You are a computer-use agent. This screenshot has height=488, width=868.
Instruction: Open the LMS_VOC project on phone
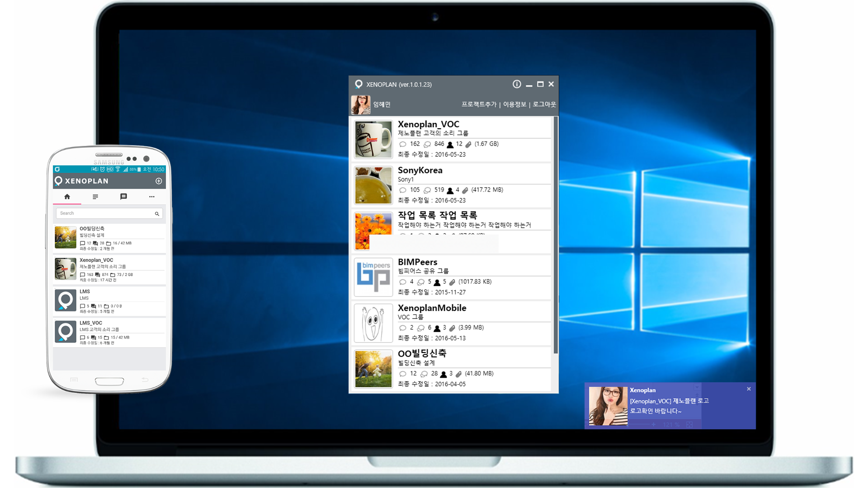[109, 333]
